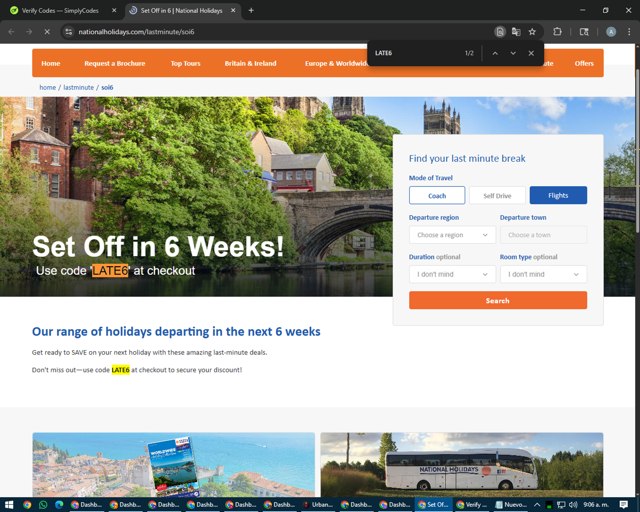Viewport: 640px width, 512px height.
Task: Open Britain & Ireland menu
Action: tap(250, 63)
